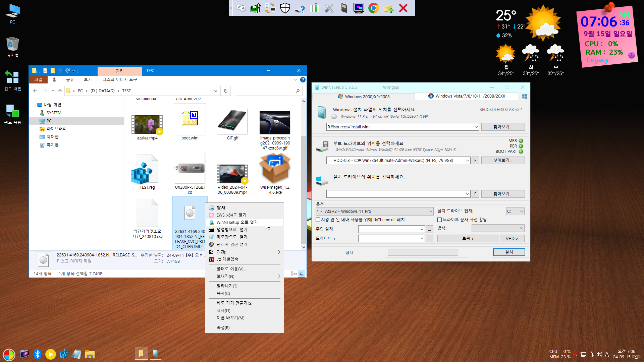The width and height of the screenshot is (644, 362).
Task: Select SYSTEM in Explorer navigation pane
Action: pyautogui.click(x=54, y=113)
